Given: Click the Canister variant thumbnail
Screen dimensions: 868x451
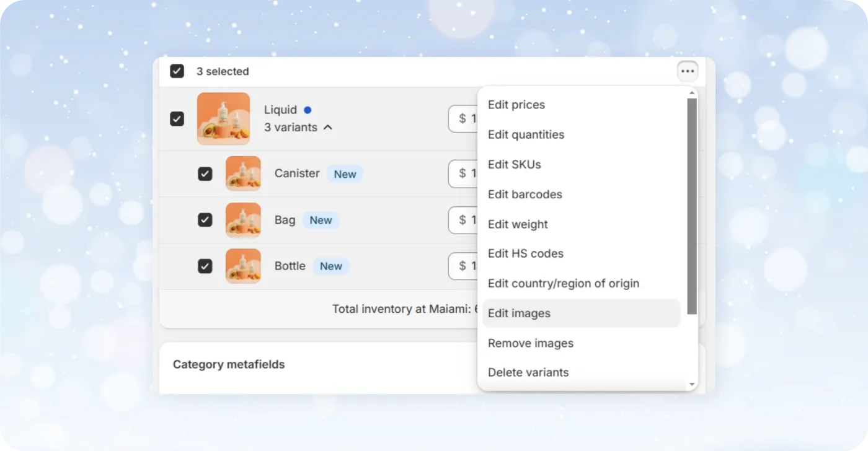Looking at the screenshot, I should (x=243, y=173).
